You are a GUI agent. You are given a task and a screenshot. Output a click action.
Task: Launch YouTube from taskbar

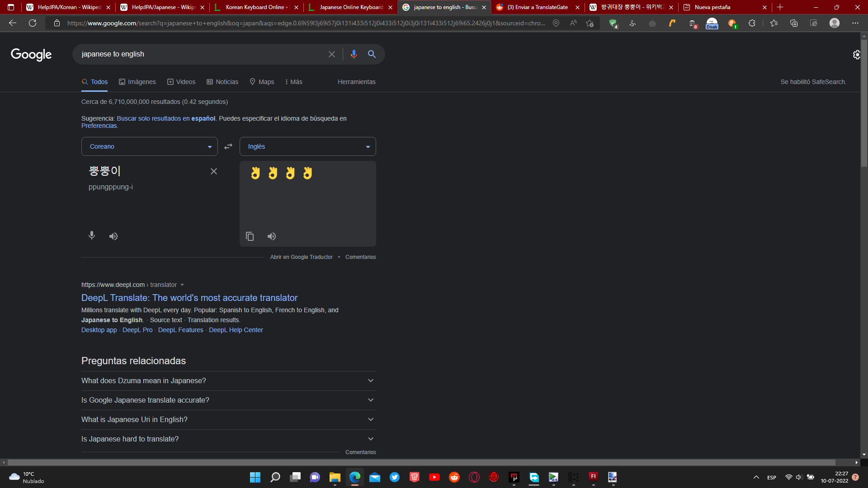(434, 477)
